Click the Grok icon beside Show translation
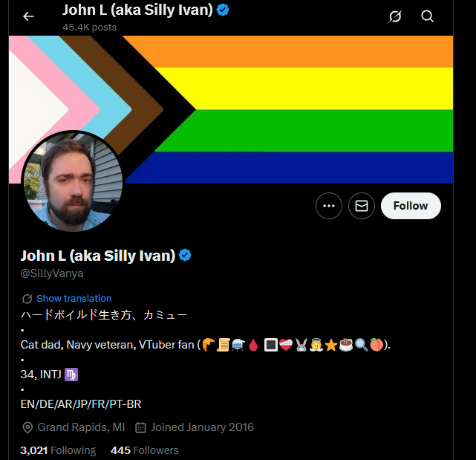Image resolution: width=476 pixels, height=460 pixels. pos(27,299)
